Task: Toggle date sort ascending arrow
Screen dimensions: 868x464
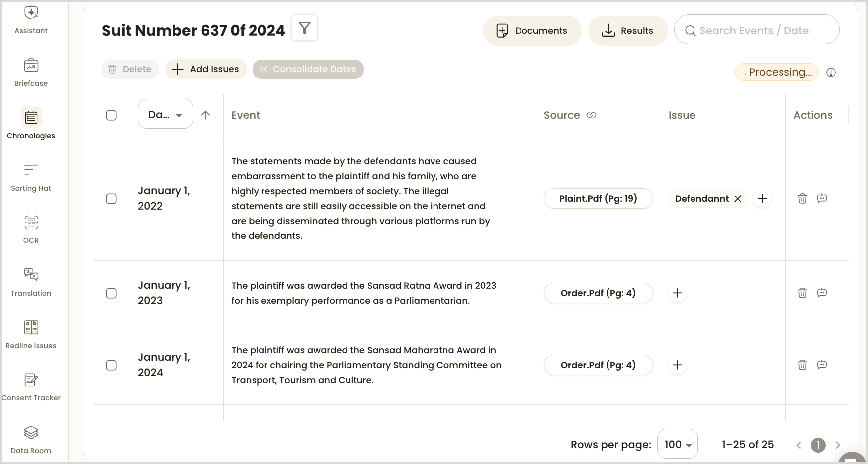Action: point(205,115)
